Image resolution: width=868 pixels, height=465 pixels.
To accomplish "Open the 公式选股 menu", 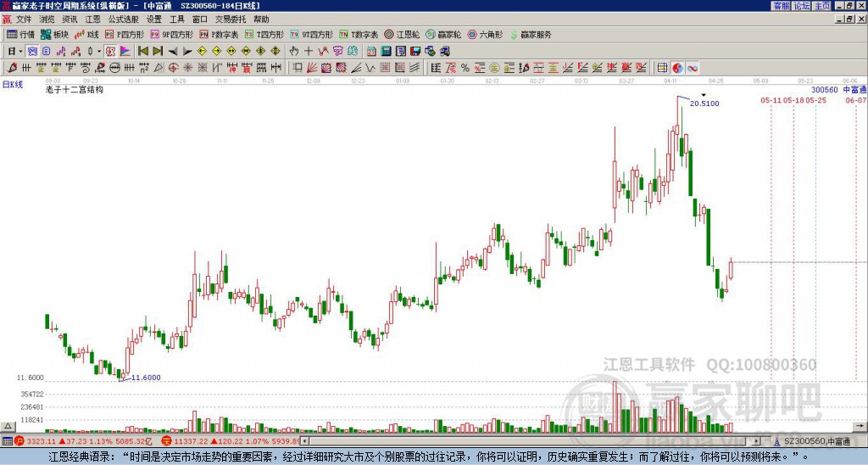I will pyautogui.click(x=124, y=20).
